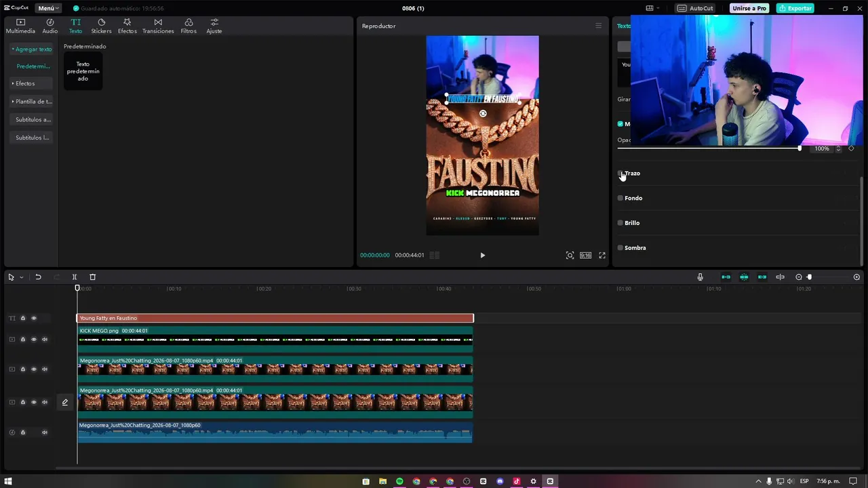Viewport: 868px width, 488px height.
Task: Click Unirse a Pro button
Action: point(749,8)
